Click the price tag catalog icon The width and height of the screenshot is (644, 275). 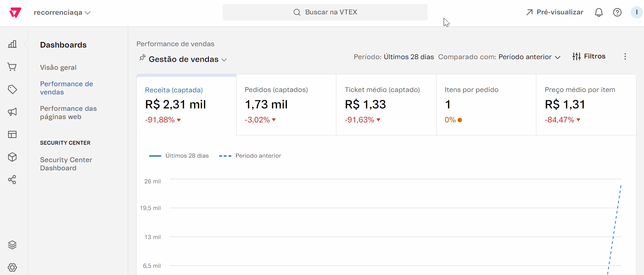click(x=12, y=89)
